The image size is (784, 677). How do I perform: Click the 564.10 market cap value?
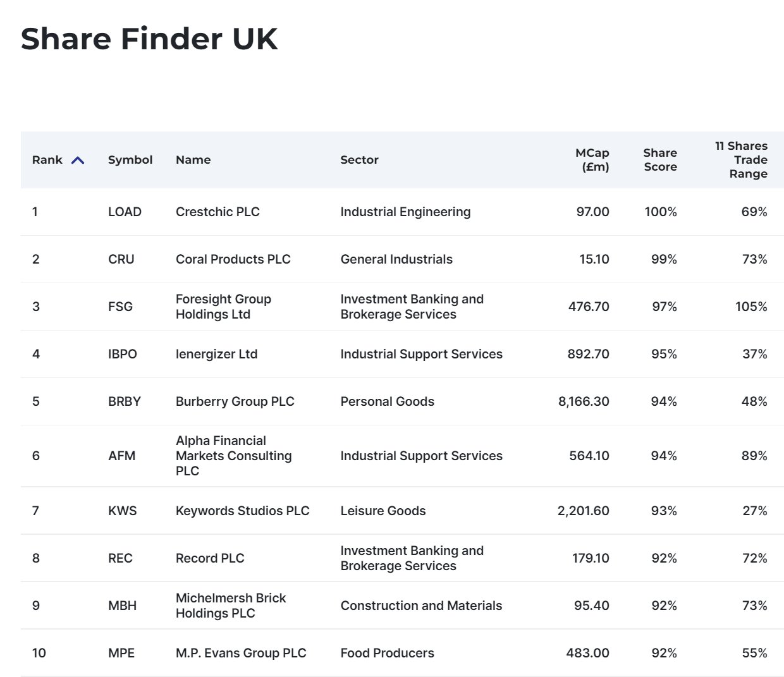tap(589, 456)
